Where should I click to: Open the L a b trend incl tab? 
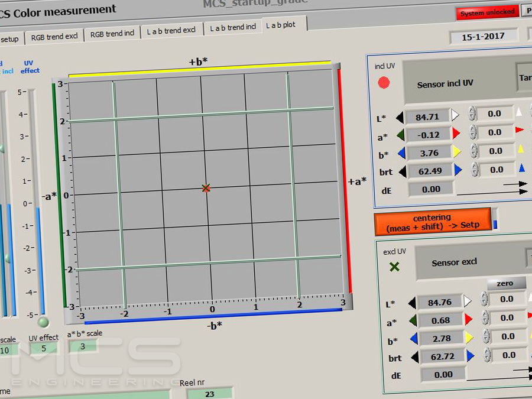coord(233,28)
